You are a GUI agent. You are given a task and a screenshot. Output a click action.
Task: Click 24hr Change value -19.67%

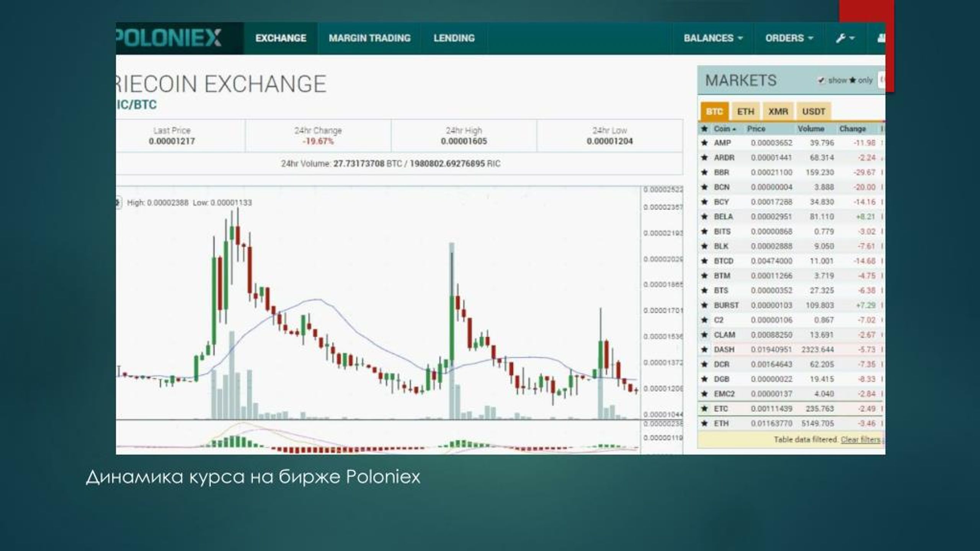pos(318,141)
